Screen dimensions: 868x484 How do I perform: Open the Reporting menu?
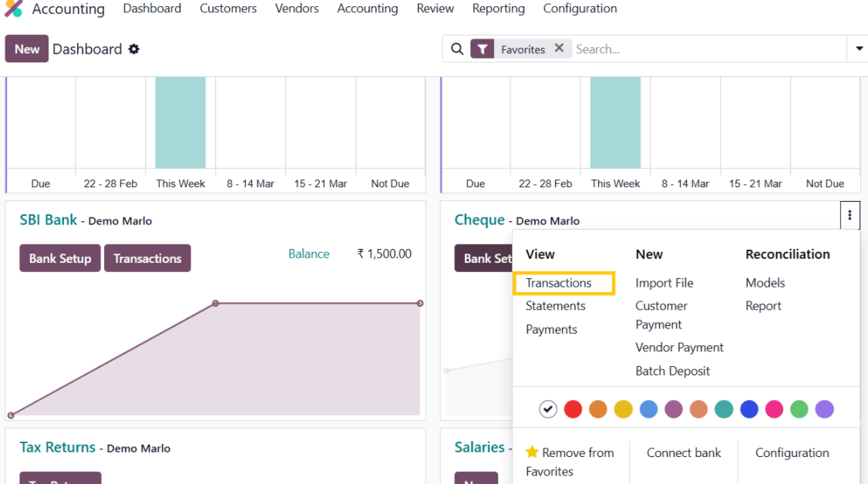(x=498, y=9)
